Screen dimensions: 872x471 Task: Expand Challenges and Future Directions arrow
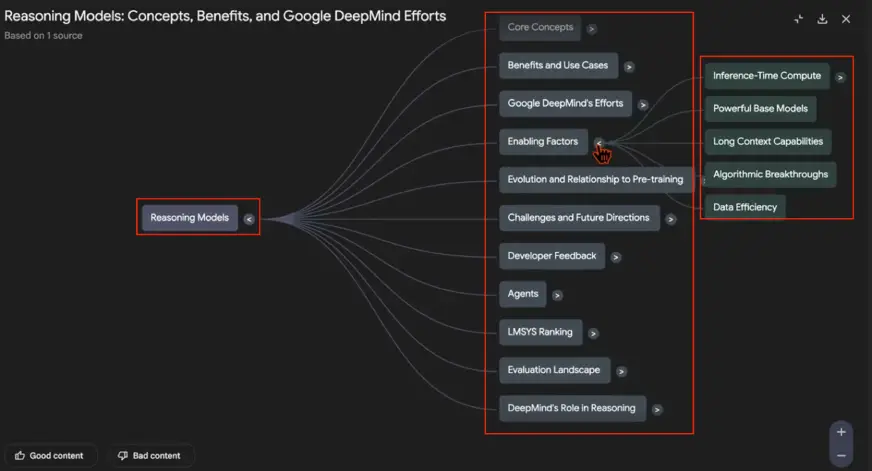pyautogui.click(x=671, y=219)
